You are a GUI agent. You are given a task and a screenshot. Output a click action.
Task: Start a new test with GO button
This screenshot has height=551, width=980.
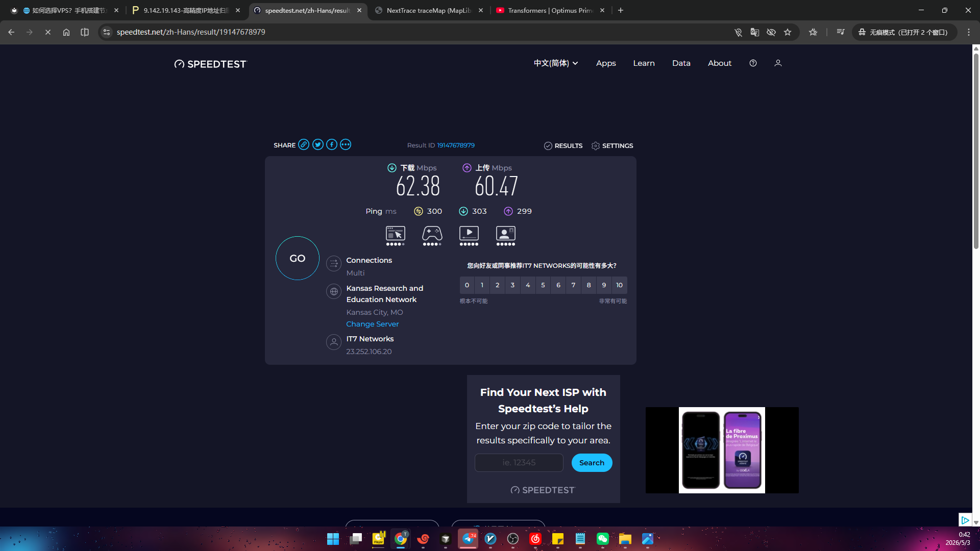pos(298,258)
